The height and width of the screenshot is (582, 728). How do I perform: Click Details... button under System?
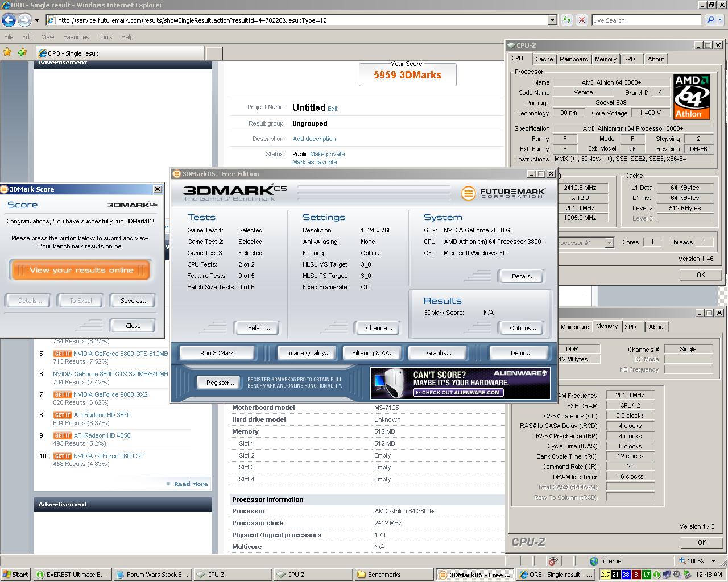pyautogui.click(x=523, y=276)
